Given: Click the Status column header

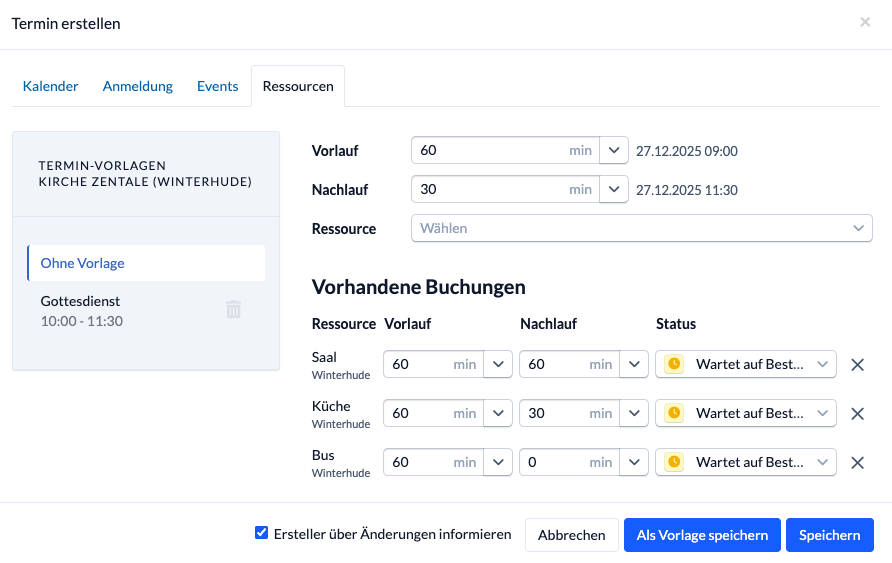Looking at the screenshot, I should point(676,324).
